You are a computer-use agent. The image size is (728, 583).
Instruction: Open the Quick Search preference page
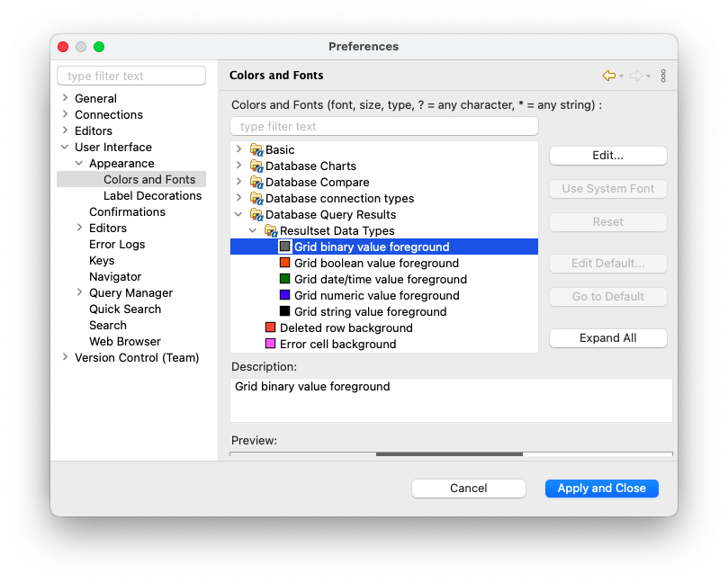(125, 309)
